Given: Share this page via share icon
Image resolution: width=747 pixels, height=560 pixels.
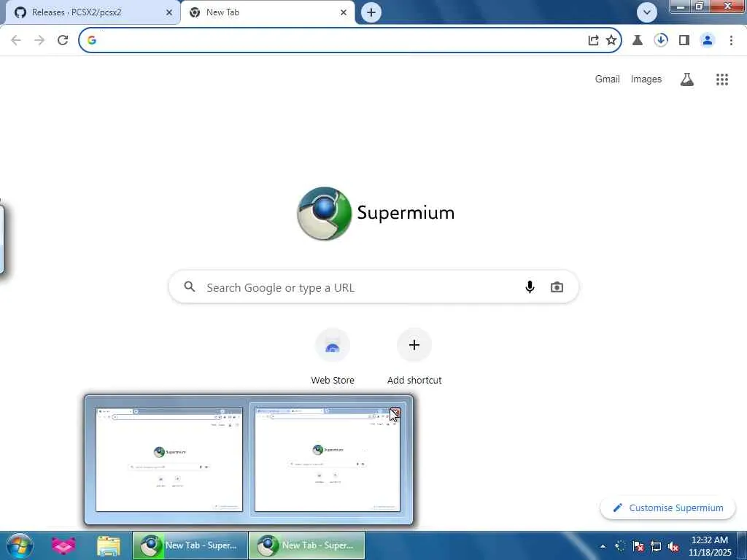Looking at the screenshot, I should (593, 40).
